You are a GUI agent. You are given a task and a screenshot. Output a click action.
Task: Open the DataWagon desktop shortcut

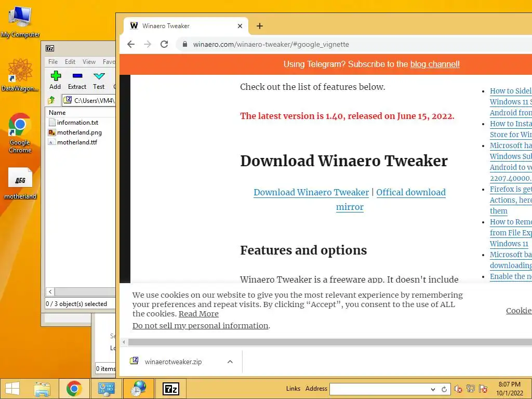tap(20, 75)
